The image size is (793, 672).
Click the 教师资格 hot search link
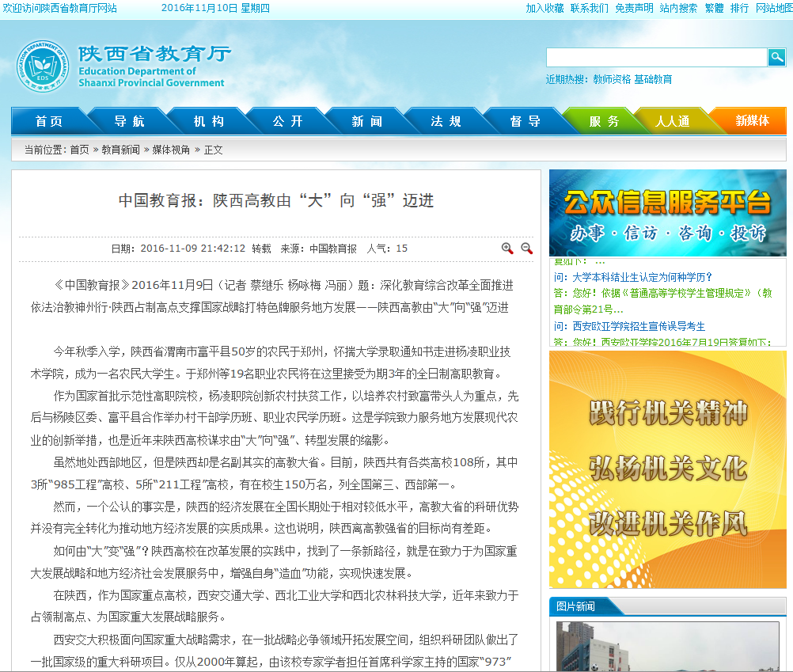(x=612, y=79)
